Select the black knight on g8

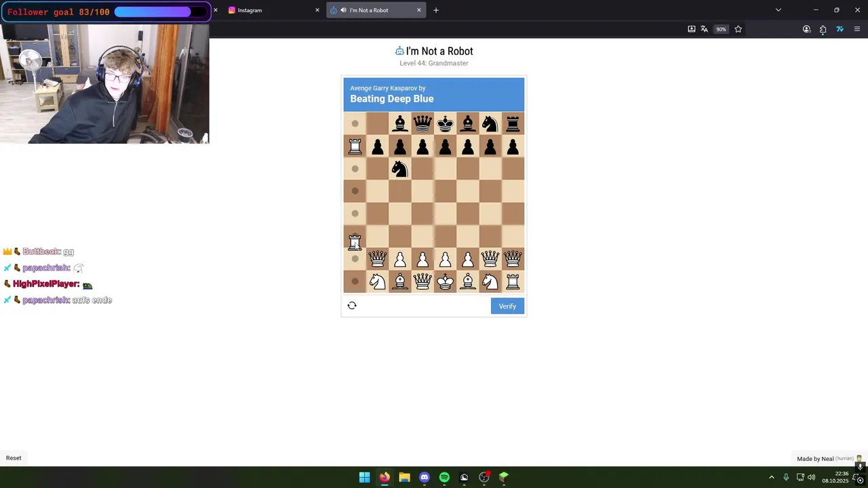pos(490,123)
